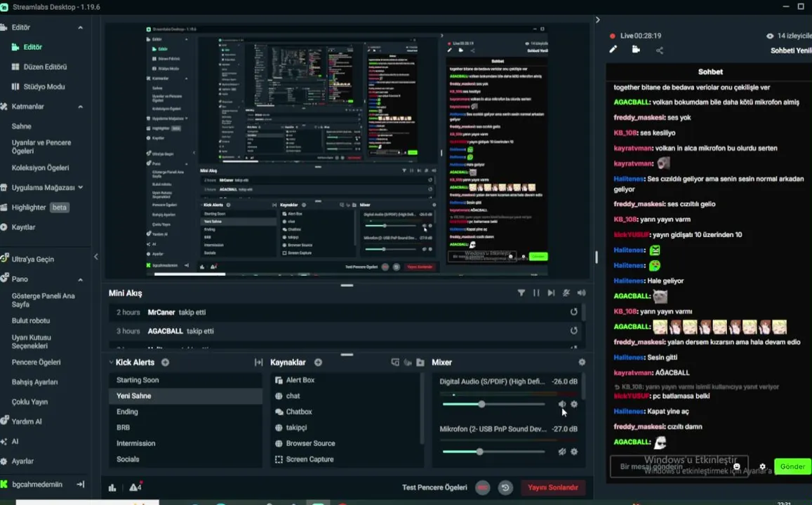The height and width of the screenshot is (505, 812).
Task: Open the warning notifications icon with 4
Action: coord(135,487)
